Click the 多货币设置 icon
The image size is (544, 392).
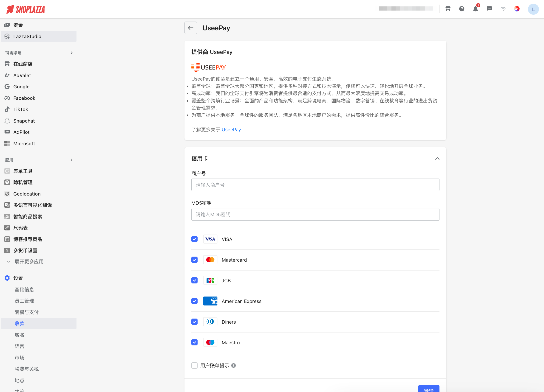(7, 250)
